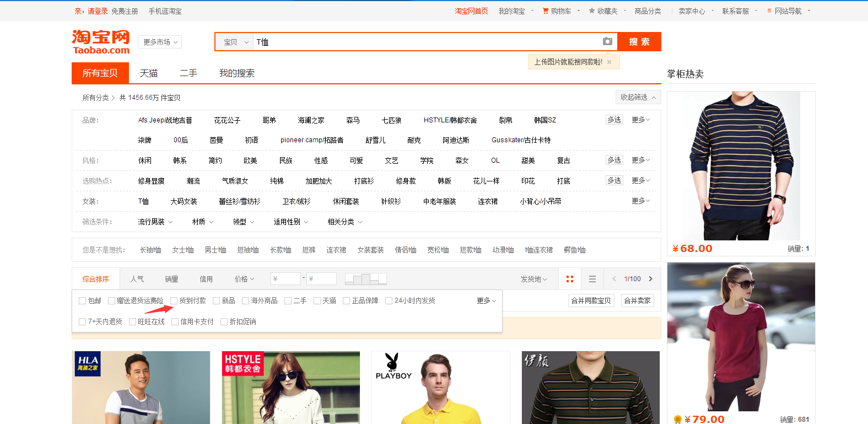868x424 pixels.
Task: Check the 天猫 filter box
Action: click(x=317, y=300)
